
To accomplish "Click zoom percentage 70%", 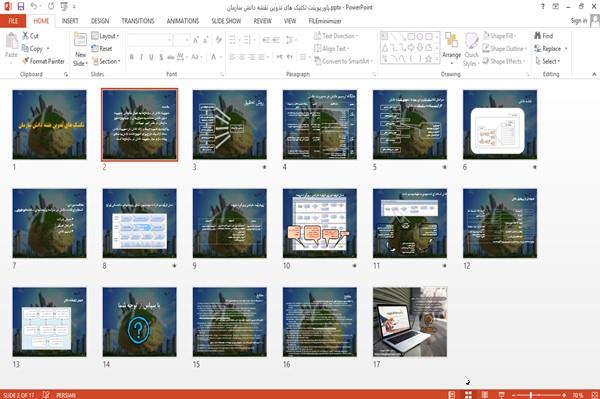I will click(x=578, y=395).
